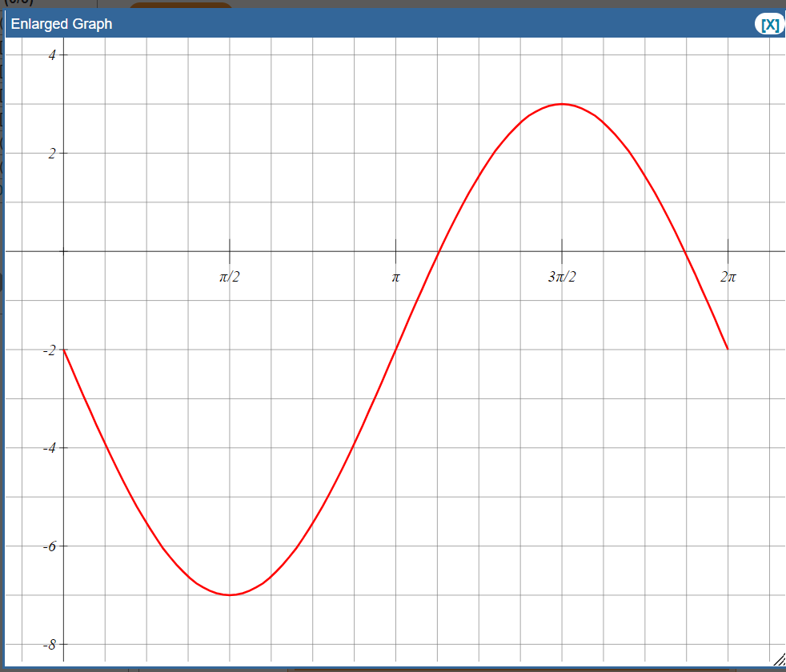
Task: Click the -8 label on y-axis
Action: tap(49, 642)
